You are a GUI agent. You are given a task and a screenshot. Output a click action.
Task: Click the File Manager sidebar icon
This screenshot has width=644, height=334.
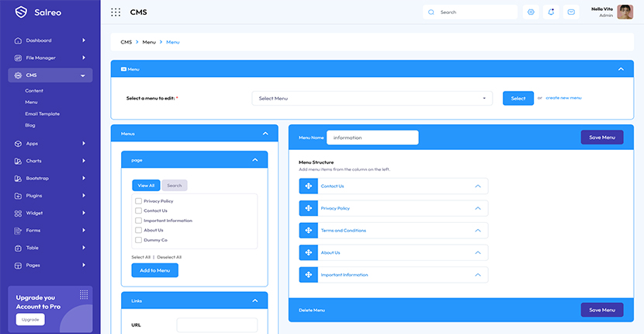tap(18, 57)
